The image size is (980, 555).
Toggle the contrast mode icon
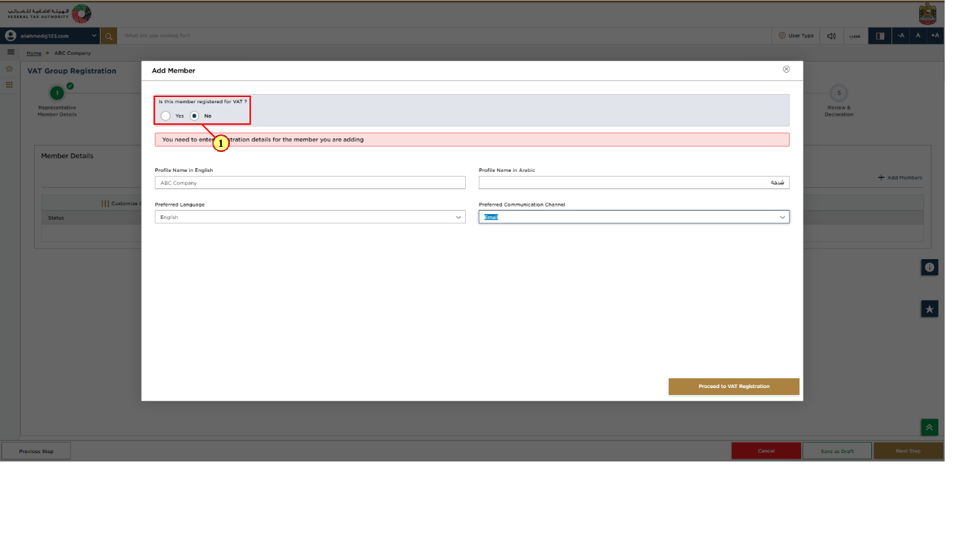tap(880, 35)
